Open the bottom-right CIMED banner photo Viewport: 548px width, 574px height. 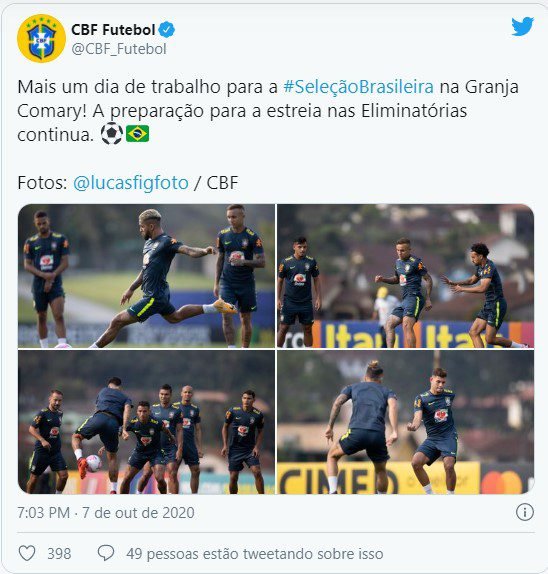coord(406,422)
